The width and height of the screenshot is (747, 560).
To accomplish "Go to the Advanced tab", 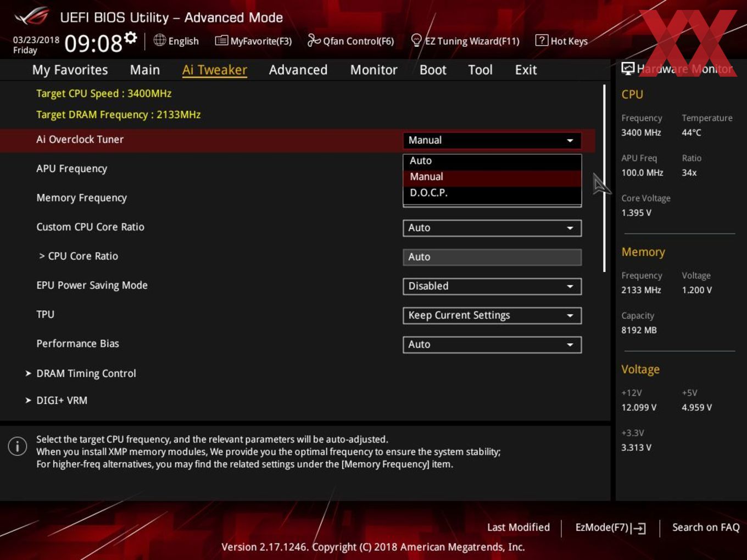I will tap(298, 70).
